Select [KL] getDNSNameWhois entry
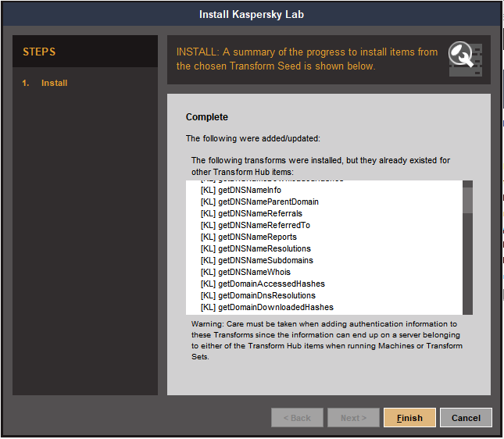Screen dimensions: 504x439 coord(245,272)
